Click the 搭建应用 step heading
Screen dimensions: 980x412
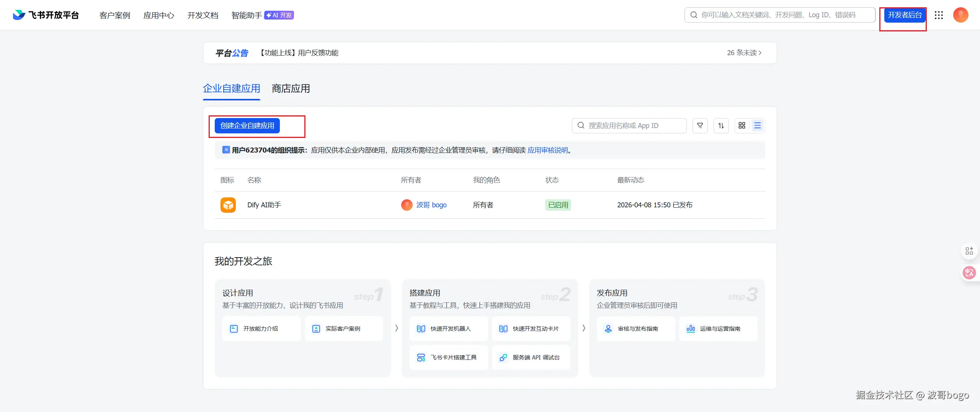[x=425, y=293]
